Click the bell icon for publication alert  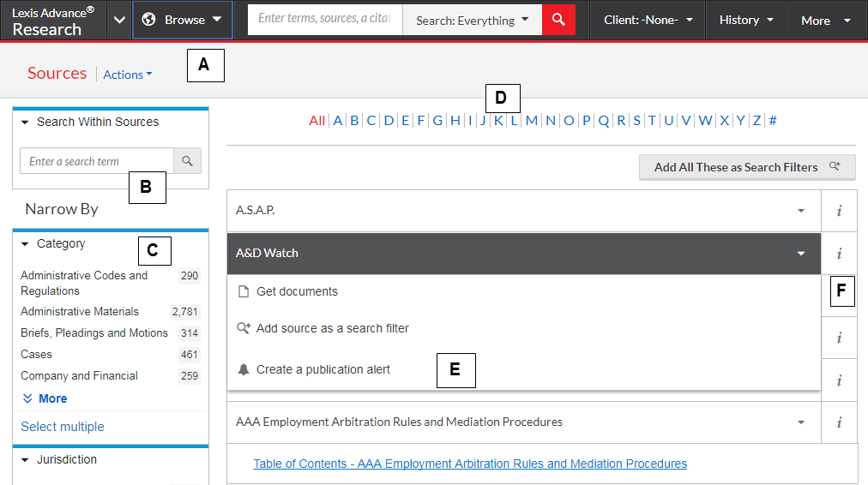pyautogui.click(x=243, y=369)
